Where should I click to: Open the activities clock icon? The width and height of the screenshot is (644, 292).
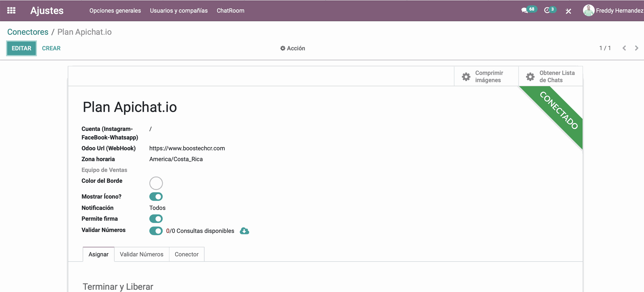click(x=547, y=10)
